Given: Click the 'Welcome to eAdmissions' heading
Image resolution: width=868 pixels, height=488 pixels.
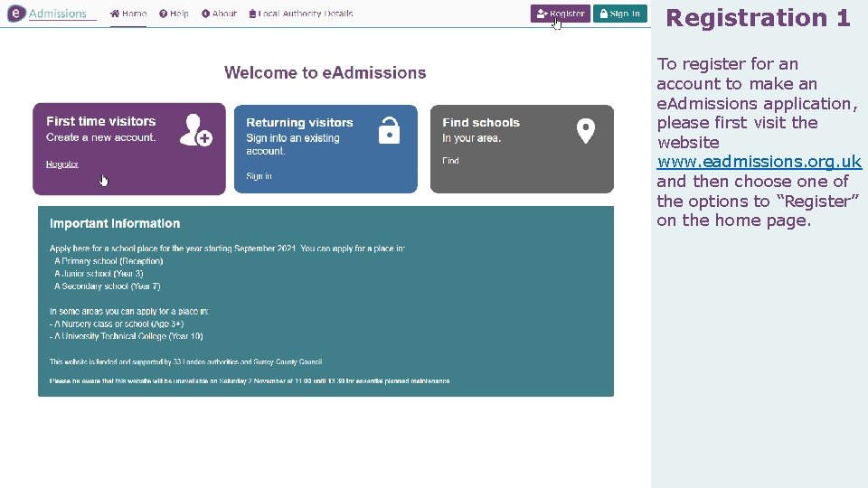Looking at the screenshot, I should click(x=325, y=72).
